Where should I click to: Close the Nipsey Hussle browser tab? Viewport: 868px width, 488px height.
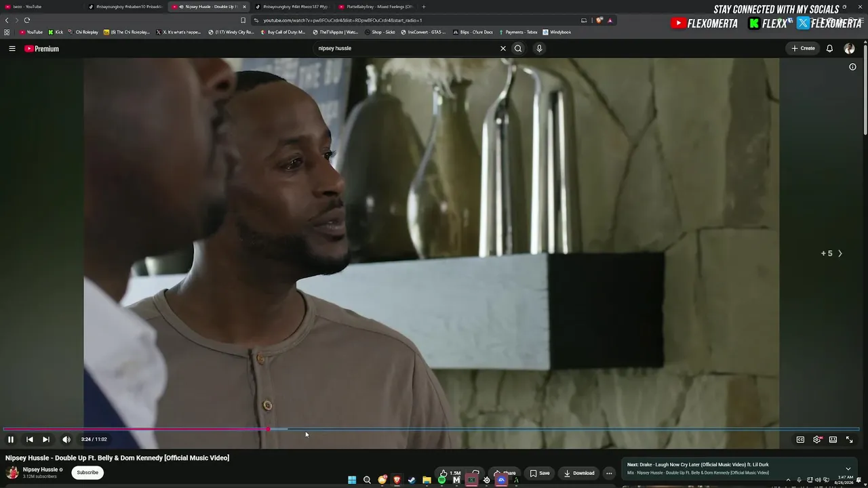[245, 7]
